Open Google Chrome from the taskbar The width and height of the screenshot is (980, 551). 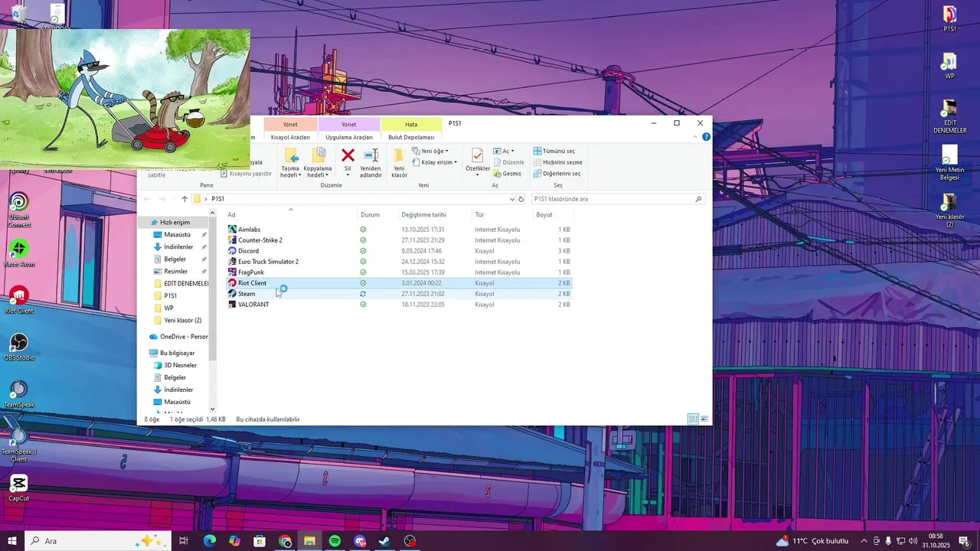pos(285,541)
